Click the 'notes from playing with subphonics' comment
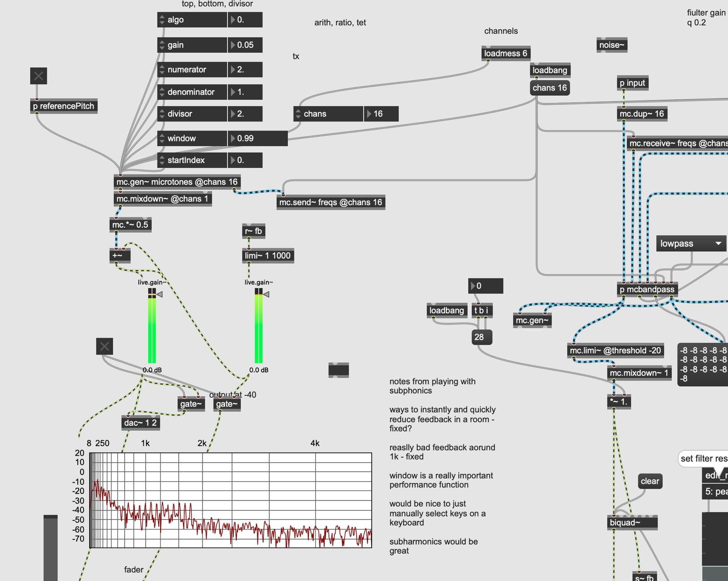The width and height of the screenshot is (728, 581). (433, 386)
